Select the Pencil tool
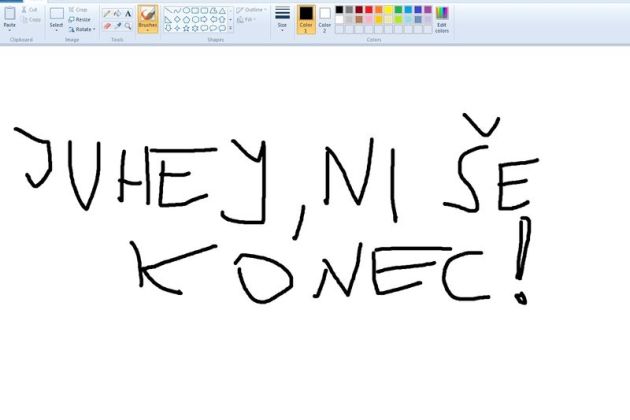This screenshot has width=630, height=420. tap(106, 14)
